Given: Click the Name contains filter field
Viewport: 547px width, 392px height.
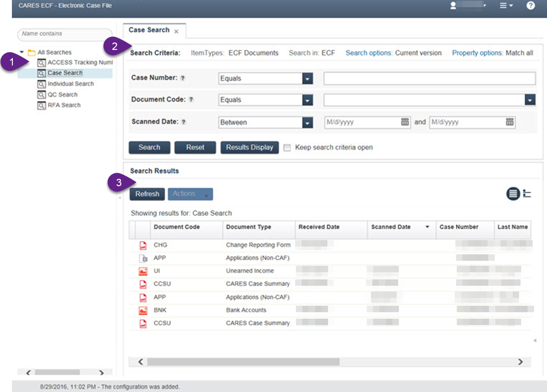Looking at the screenshot, I should 65,34.
